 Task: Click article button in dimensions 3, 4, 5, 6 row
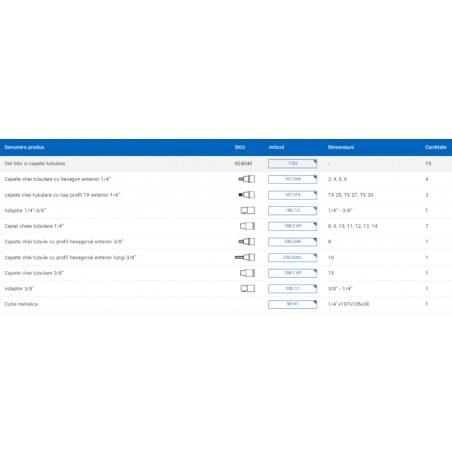tap(292, 179)
